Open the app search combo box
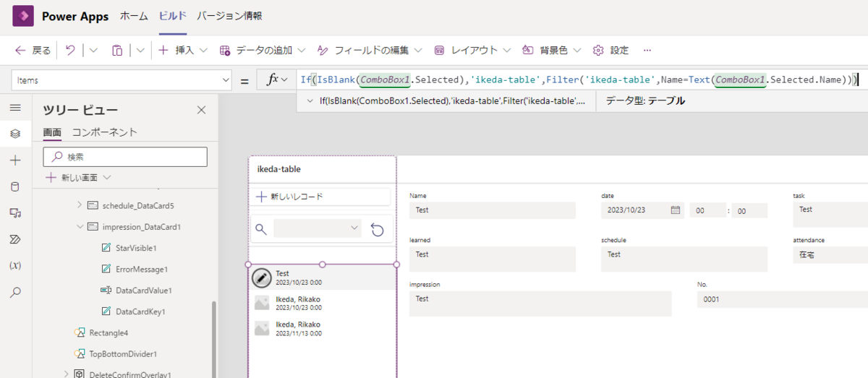The width and height of the screenshot is (868, 378). [x=318, y=228]
